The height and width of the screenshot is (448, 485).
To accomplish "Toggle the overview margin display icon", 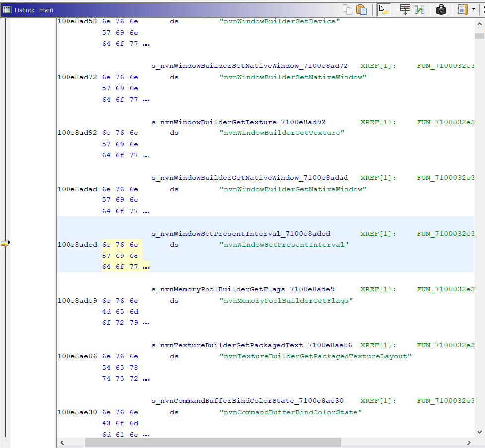I will click(x=463, y=10).
